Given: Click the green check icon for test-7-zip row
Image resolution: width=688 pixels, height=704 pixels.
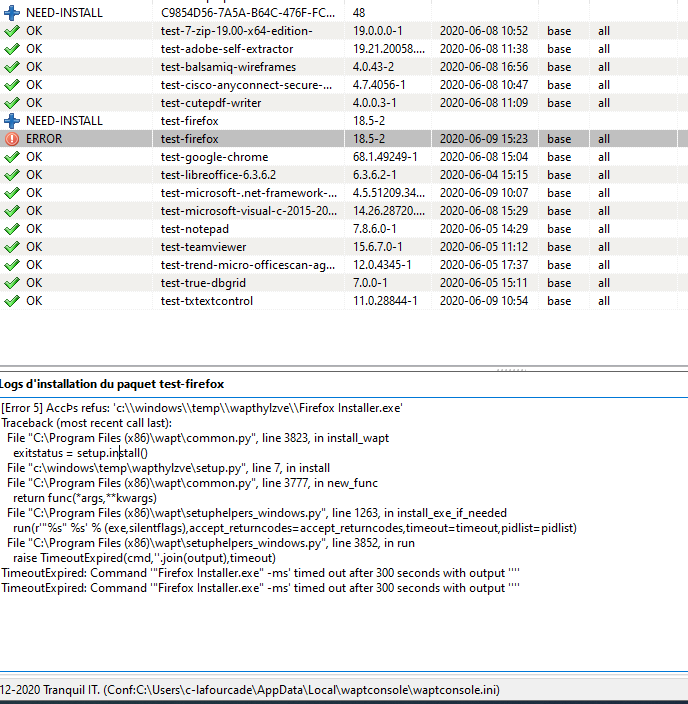Looking at the screenshot, I should (12, 31).
